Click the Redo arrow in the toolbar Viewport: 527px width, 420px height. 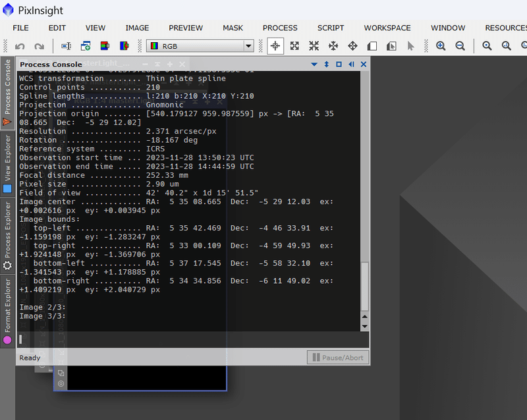pos(40,46)
